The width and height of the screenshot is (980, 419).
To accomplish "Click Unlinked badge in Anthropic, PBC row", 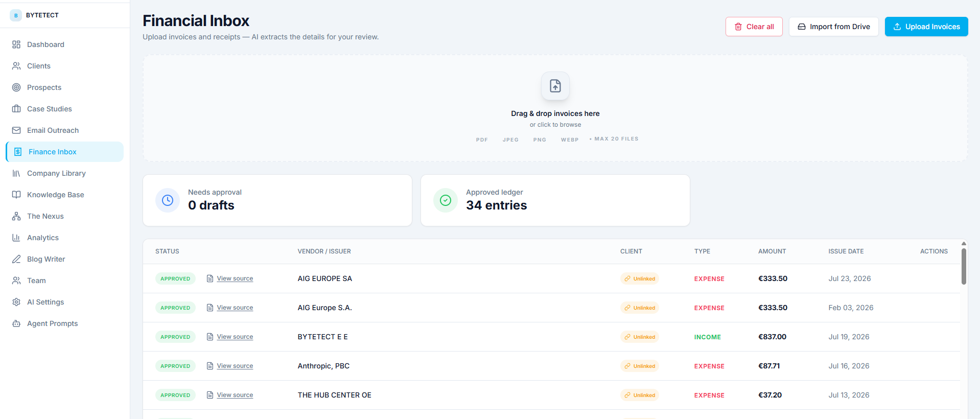I will click(640, 366).
